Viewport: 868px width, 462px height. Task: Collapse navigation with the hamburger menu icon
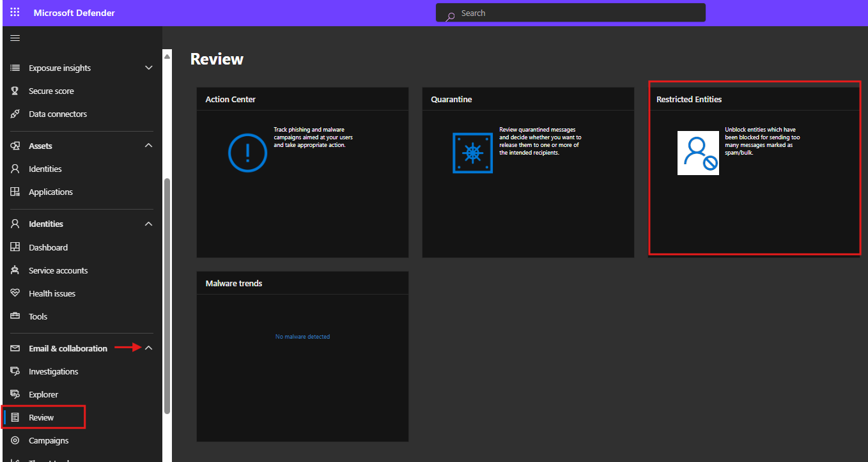click(x=15, y=38)
